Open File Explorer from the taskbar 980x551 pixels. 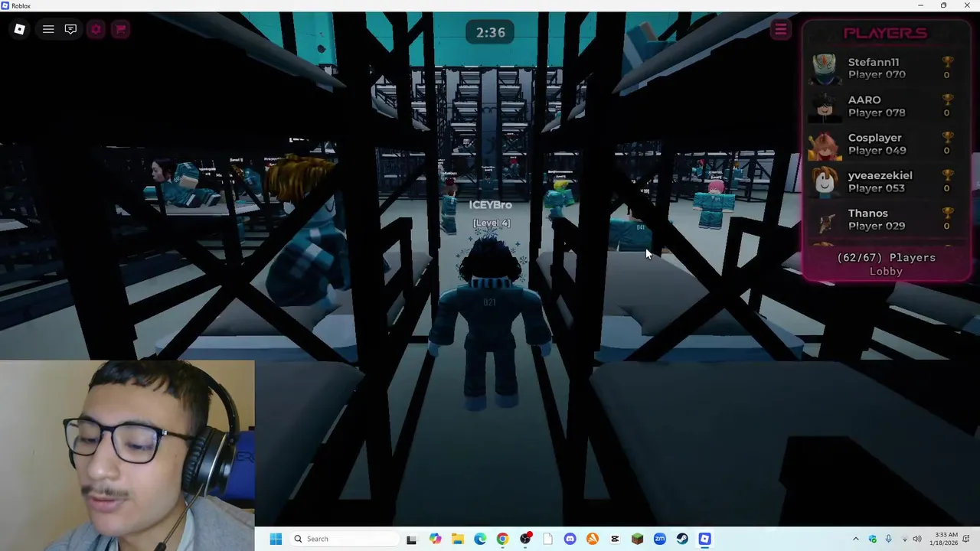[x=457, y=539]
